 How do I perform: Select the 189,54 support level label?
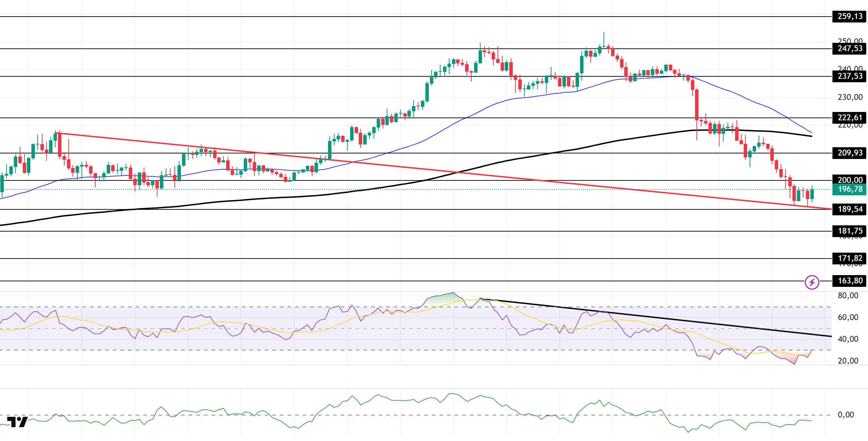[849, 209]
